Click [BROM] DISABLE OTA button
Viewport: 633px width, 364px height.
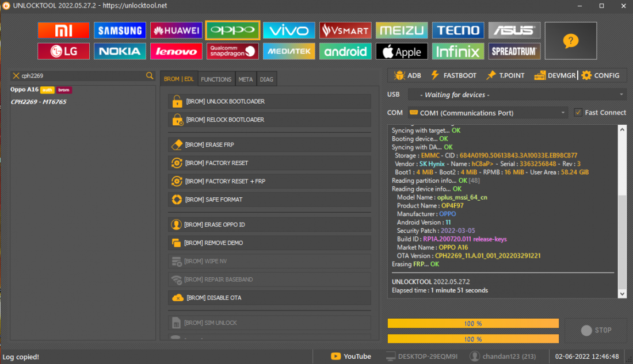[x=269, y=298]
